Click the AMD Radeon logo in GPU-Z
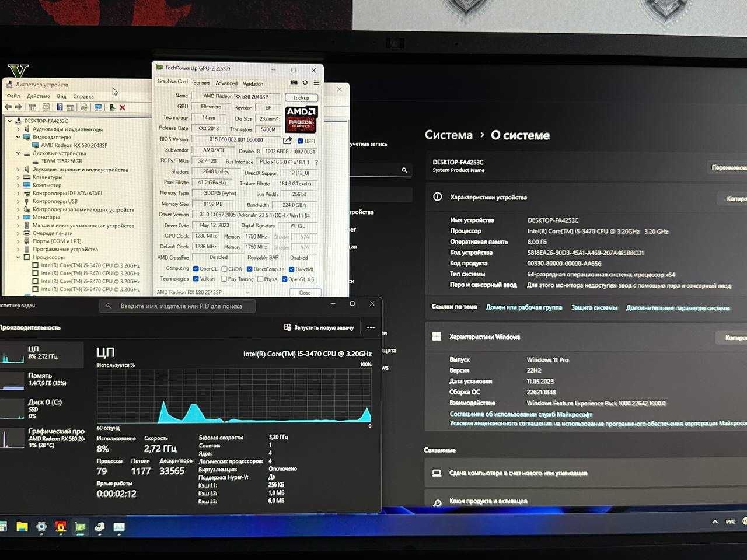 [x=301, y=119]
